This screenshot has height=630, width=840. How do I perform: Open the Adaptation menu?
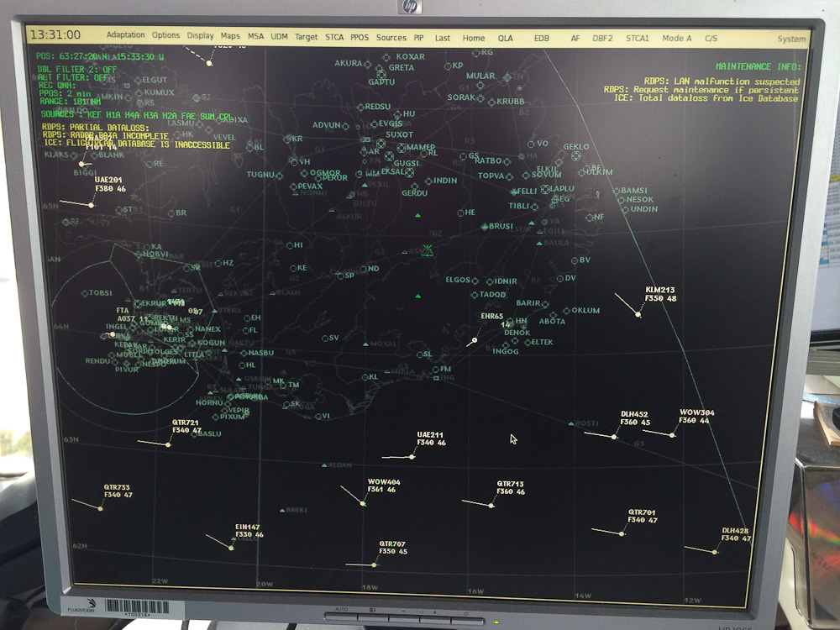tap(126, 35)
